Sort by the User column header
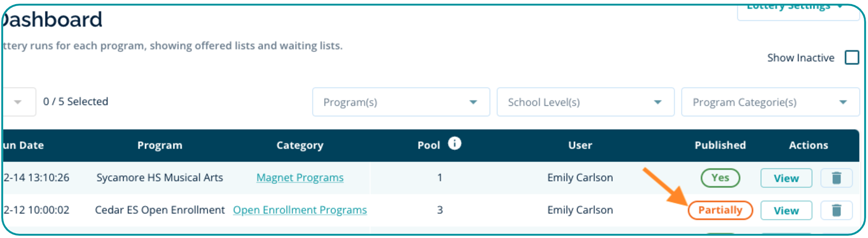The image size is (868, 238). tap(580, 146)
